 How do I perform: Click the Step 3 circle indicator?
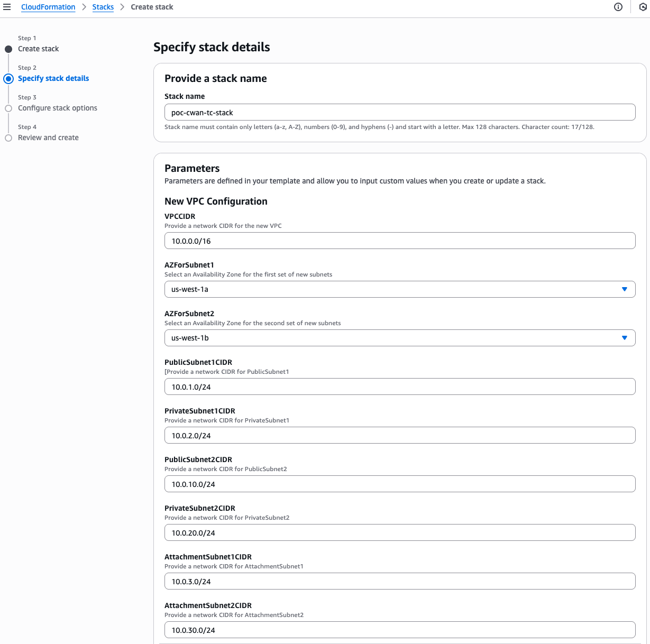click(8, 108)
